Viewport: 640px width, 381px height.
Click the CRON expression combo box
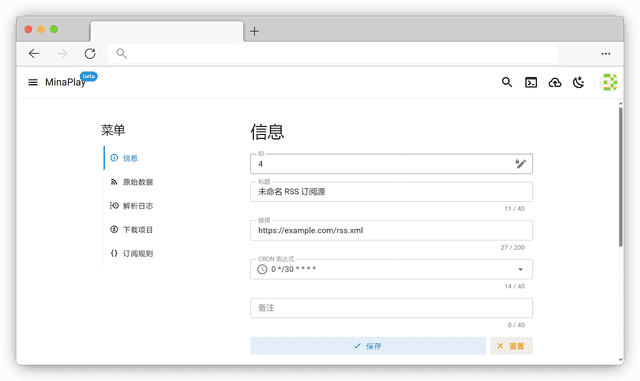(x=391, y=269)
